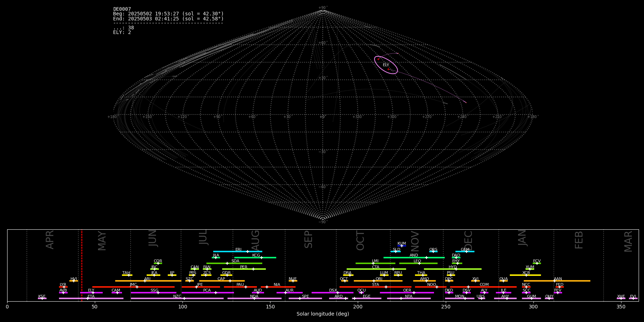Click the DEC month label
The height and width of the screenshot is (322, 644).
pyautogui.click(x=468, y=241)
